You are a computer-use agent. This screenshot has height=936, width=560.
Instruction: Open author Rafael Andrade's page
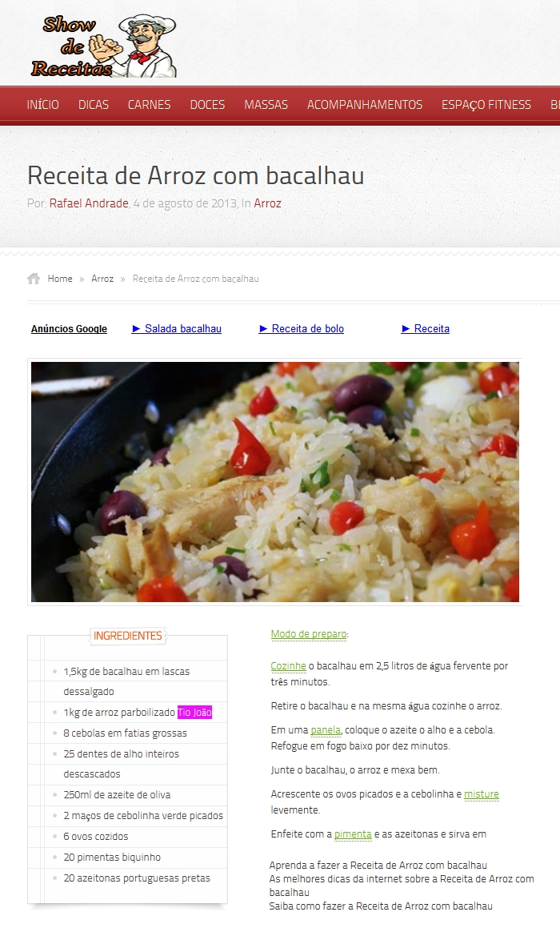pyautogui.click(x=89, y=203)
